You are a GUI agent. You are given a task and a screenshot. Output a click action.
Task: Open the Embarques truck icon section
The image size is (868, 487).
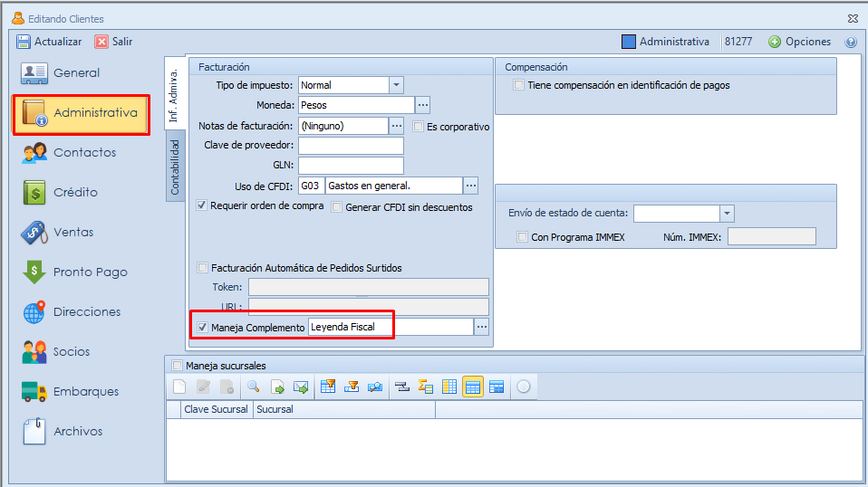click(34, 392)
